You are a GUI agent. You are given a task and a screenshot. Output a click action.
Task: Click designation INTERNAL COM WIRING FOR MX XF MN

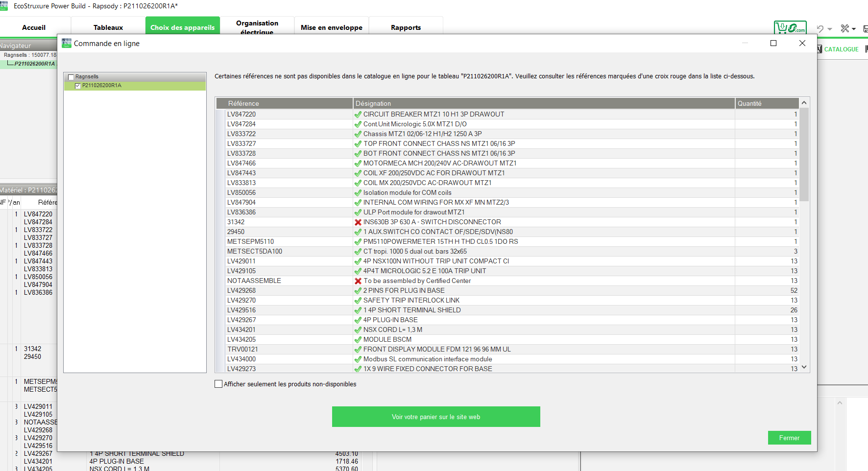point(436,202)
